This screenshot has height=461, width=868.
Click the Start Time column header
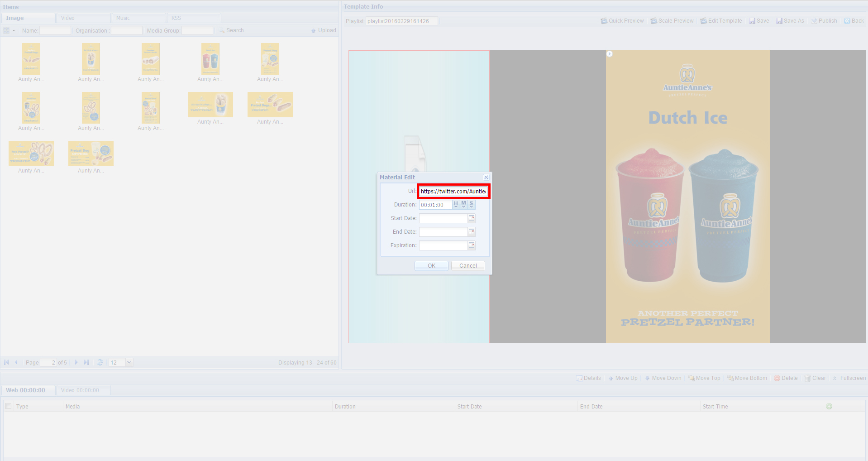point(761,407)
